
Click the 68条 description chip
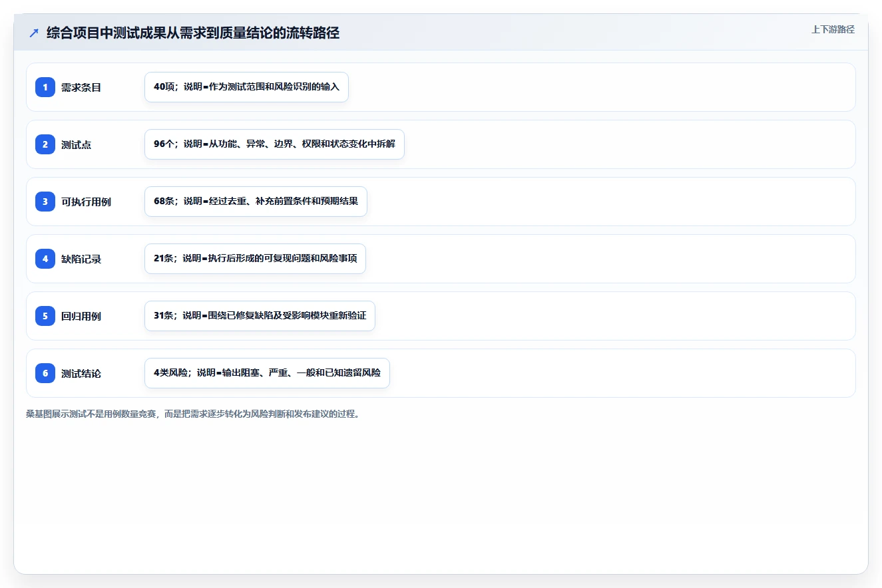(x=256, y=202)
